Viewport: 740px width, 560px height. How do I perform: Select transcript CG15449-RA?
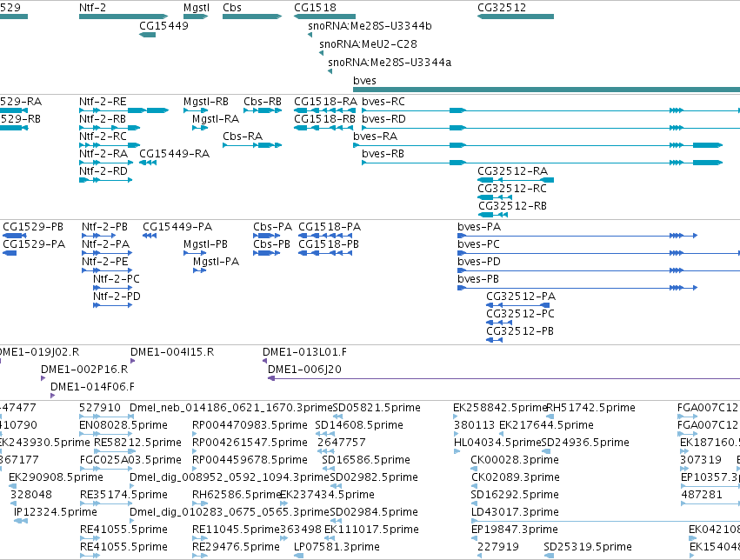[x=148, y=163]
